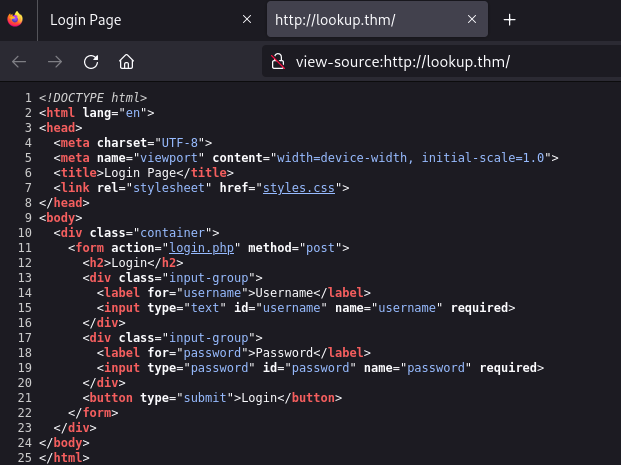Go back to the previous page
Image resolution: width=621 pixels, height=465 pixels.
click(19, 62)
